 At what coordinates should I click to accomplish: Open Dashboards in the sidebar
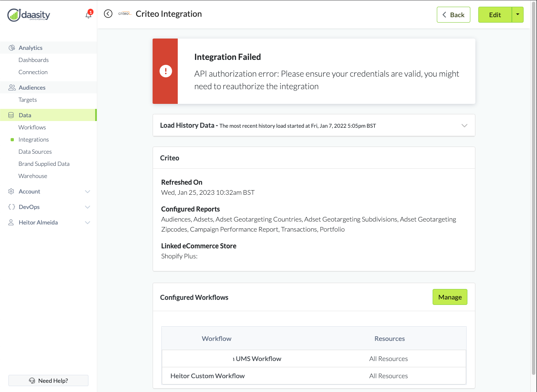(34, 60)
